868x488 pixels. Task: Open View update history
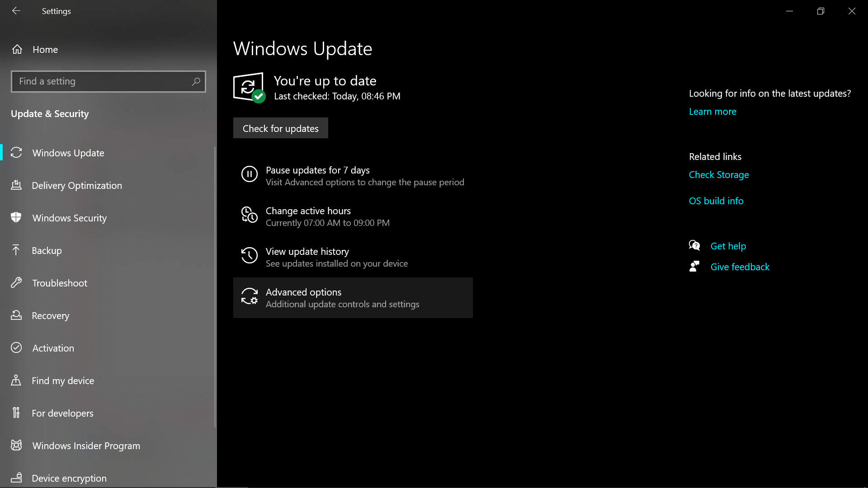coord(353,257)
